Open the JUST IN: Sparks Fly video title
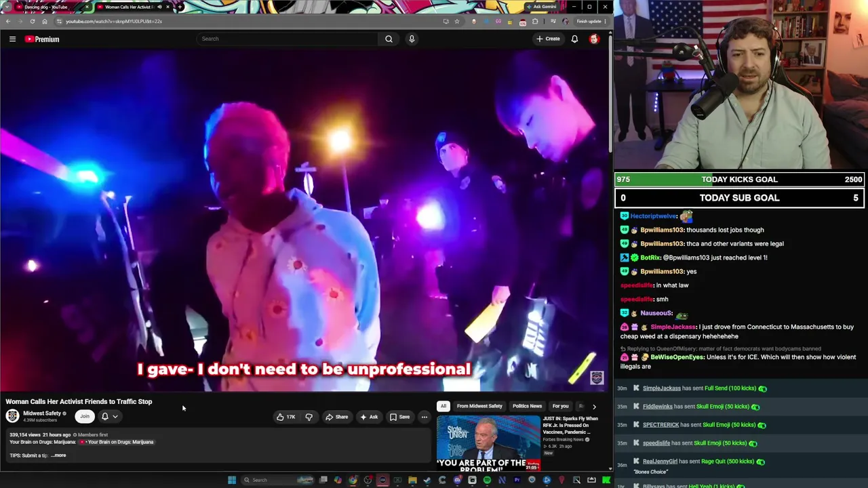868x488 pixels. click(570, 426)
